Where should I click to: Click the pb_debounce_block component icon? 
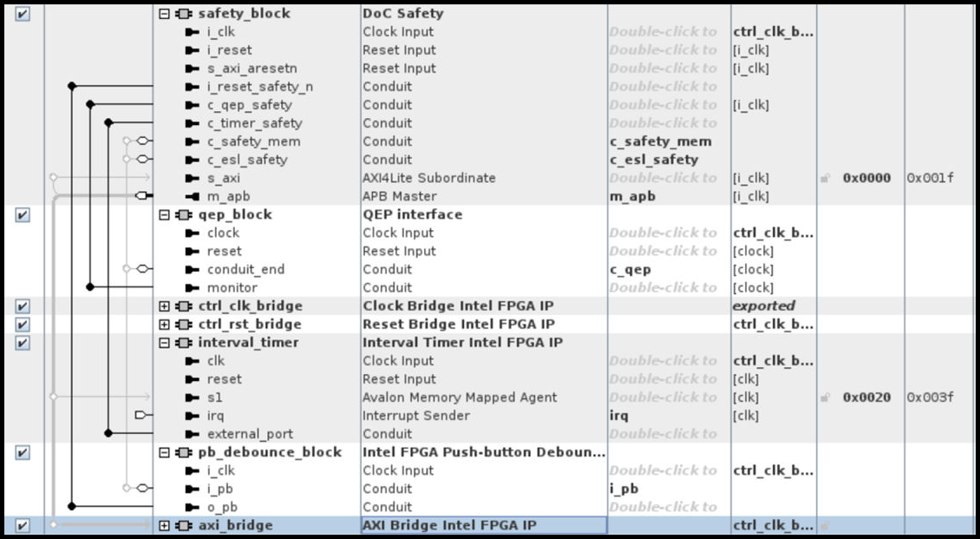click(x=183, y=452)
